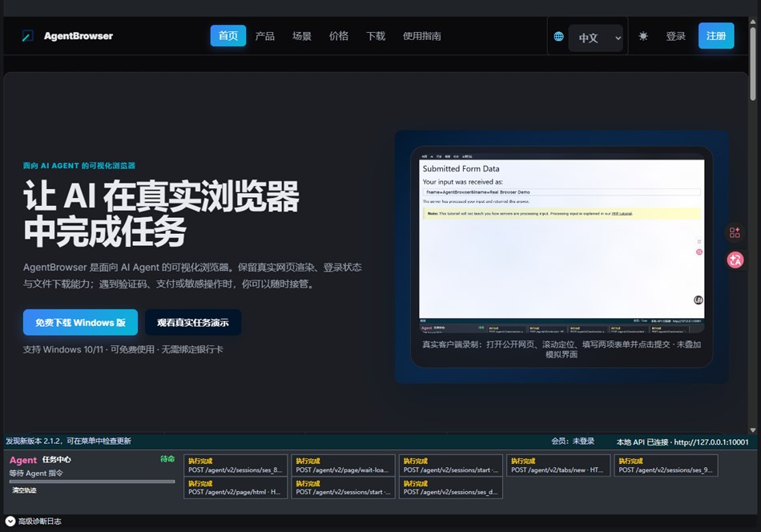Click the Agent task progress bar
761x532 pixels.
click(92, 482)
